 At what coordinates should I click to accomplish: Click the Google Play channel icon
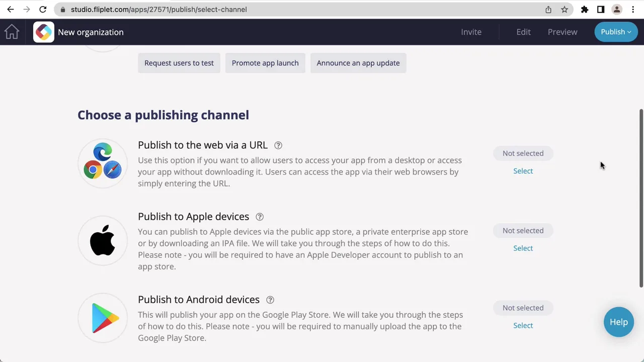(103, 318)
